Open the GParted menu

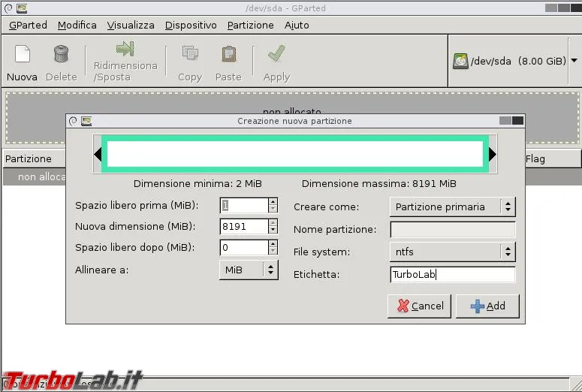pyautogui.click(x=29, y=26)
